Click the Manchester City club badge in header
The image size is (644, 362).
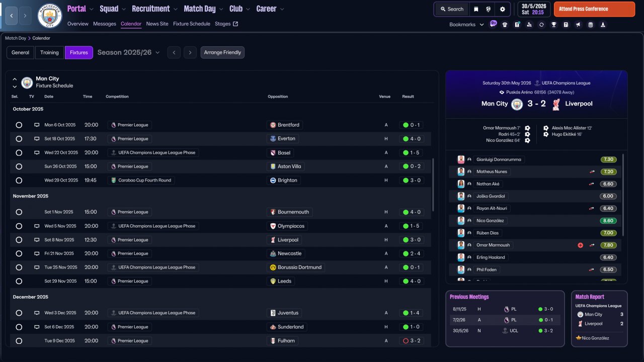point(50,16)
